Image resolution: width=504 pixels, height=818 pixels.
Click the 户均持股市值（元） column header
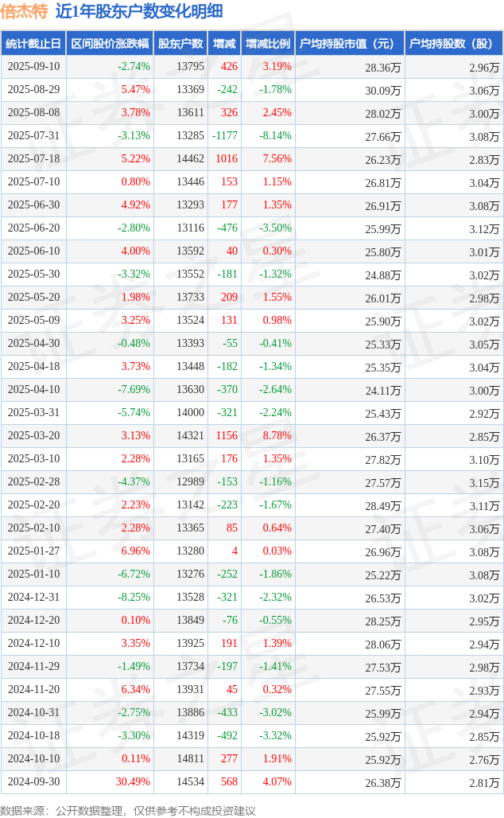350,44
